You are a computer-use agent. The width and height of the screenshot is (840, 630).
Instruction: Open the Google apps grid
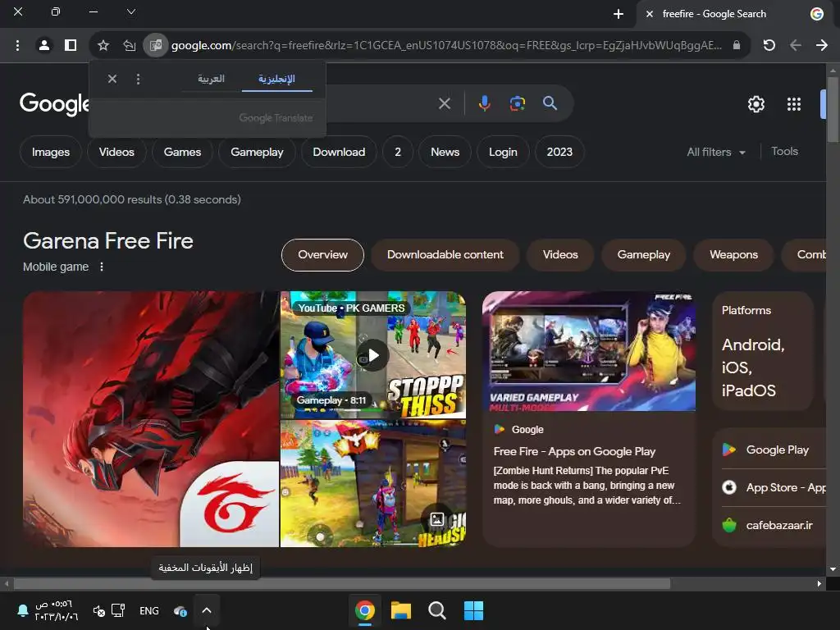click(x=794, y=104)
